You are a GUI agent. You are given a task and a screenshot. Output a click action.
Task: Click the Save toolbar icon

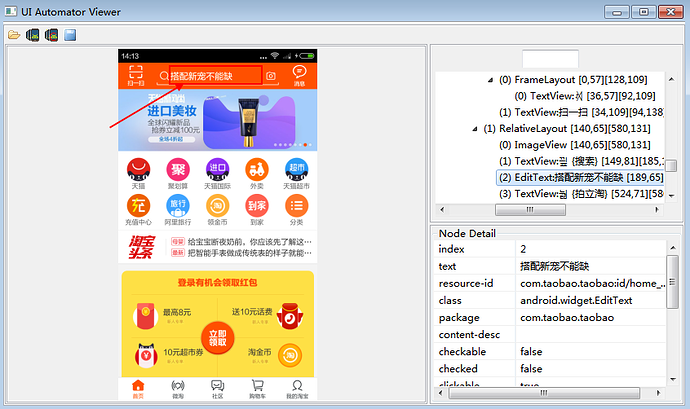coord(70,35)
